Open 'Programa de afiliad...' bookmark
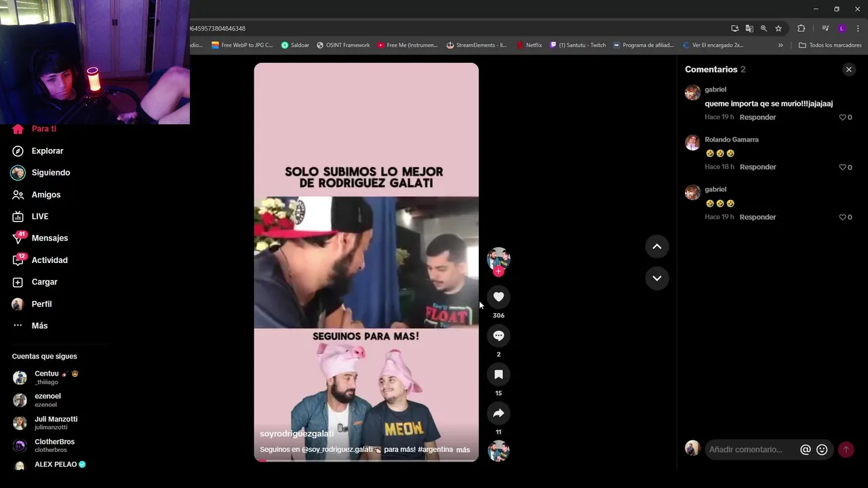 [x=643, y=45]
